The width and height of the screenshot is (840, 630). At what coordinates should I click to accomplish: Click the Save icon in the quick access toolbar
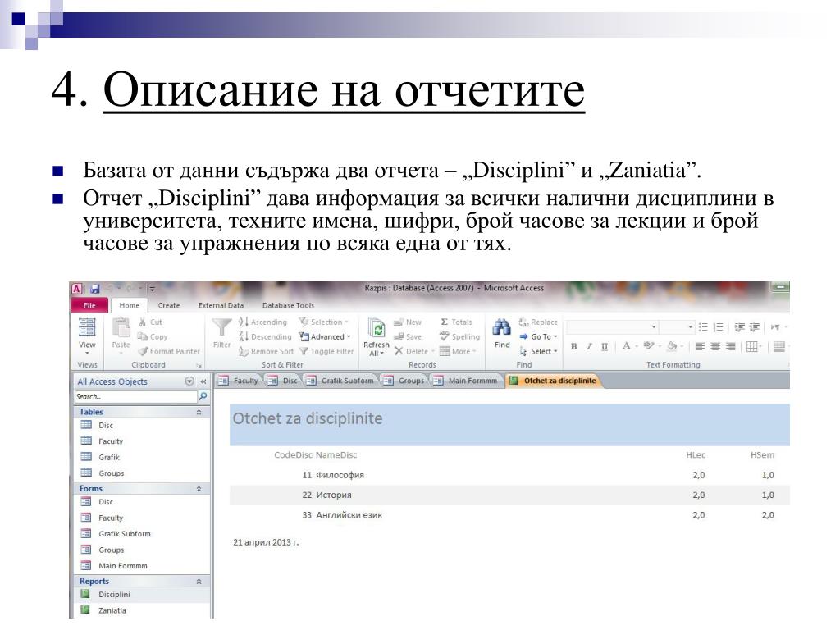pyautogui.click(x=95, y=289)
